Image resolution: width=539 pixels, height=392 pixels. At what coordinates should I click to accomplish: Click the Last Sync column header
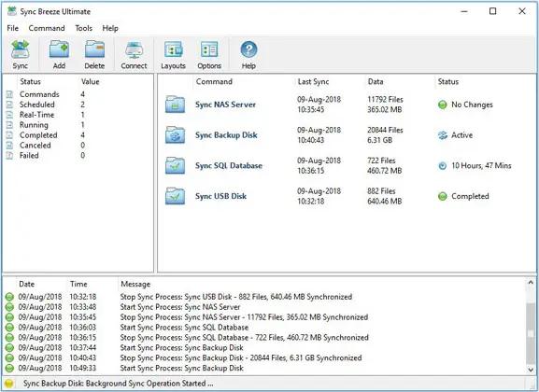(x=313, y=82)
